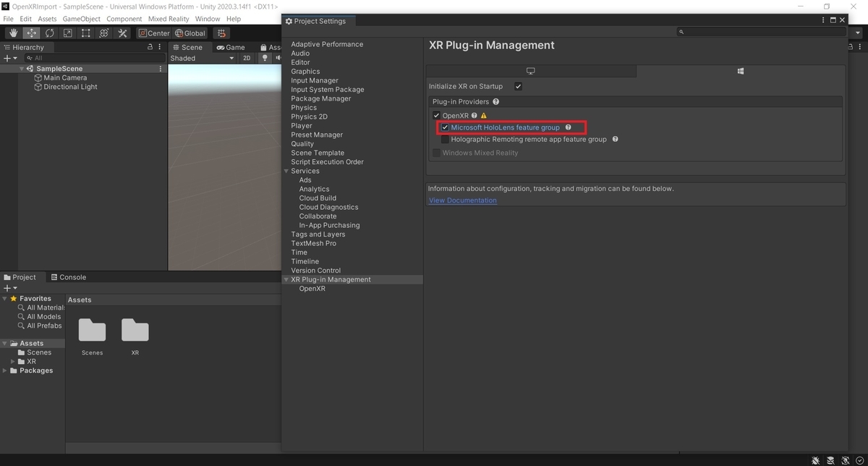
Task: Collapse the SampleScene hierarchy item
Action: click(x=22, y=68)
